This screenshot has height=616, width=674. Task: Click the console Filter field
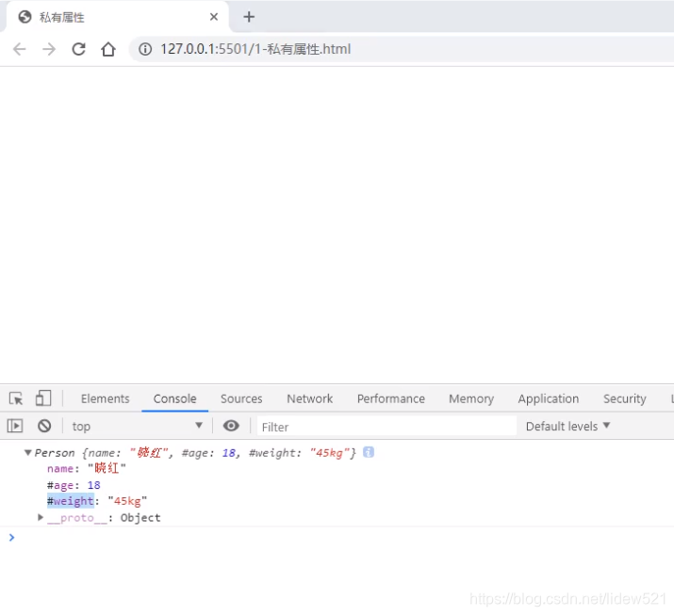pos(386,427)
